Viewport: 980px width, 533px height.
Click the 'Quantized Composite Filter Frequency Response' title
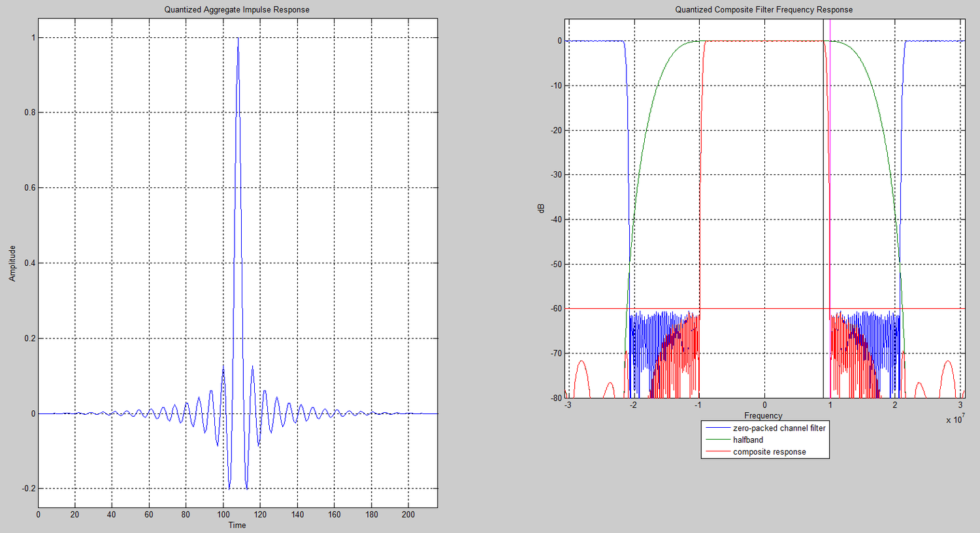(764, 10)
